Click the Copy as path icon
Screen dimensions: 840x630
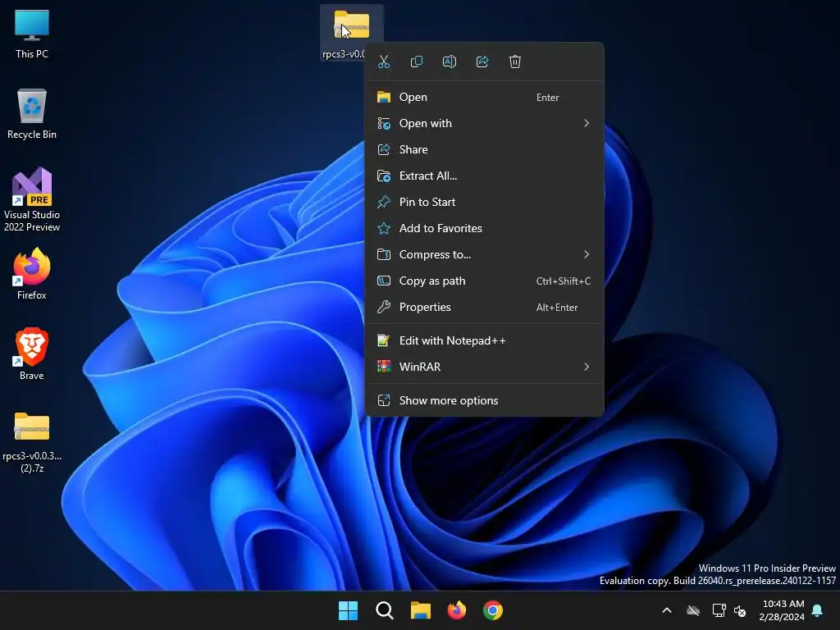tap(384, 281)
